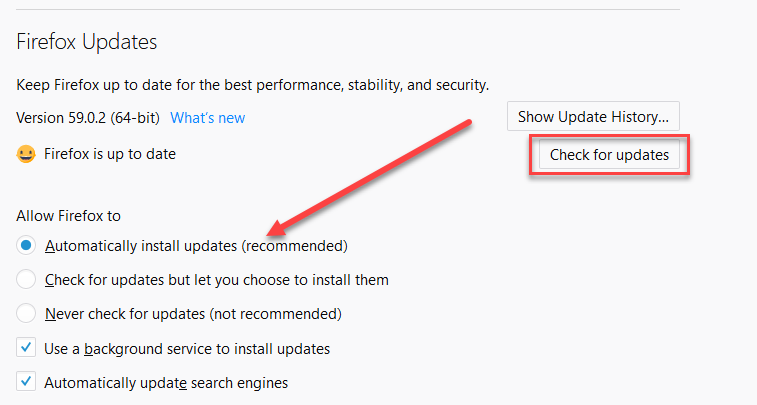
Task: Untick the Automatically update search engines checkbox box
Action: (x=26, y=382)
